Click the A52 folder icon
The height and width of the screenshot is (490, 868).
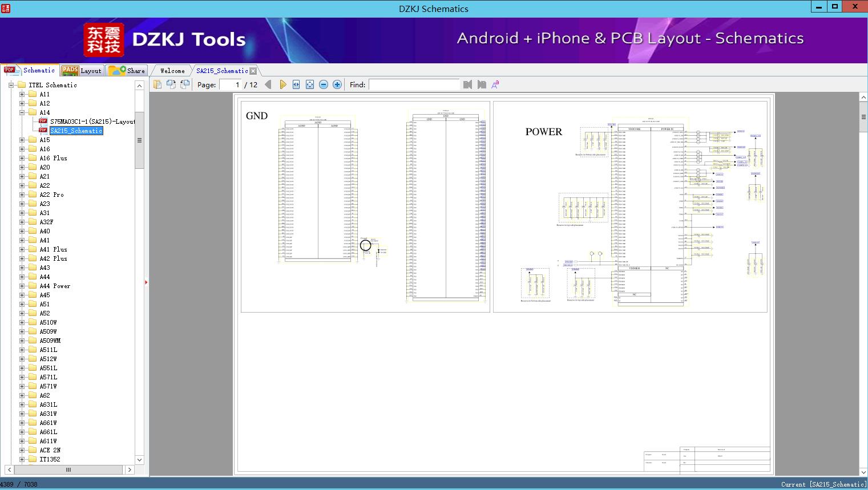(33, 313)
